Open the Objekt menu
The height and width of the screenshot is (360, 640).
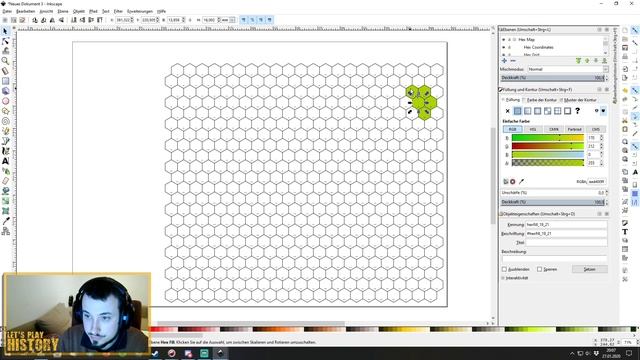[79, 11]
